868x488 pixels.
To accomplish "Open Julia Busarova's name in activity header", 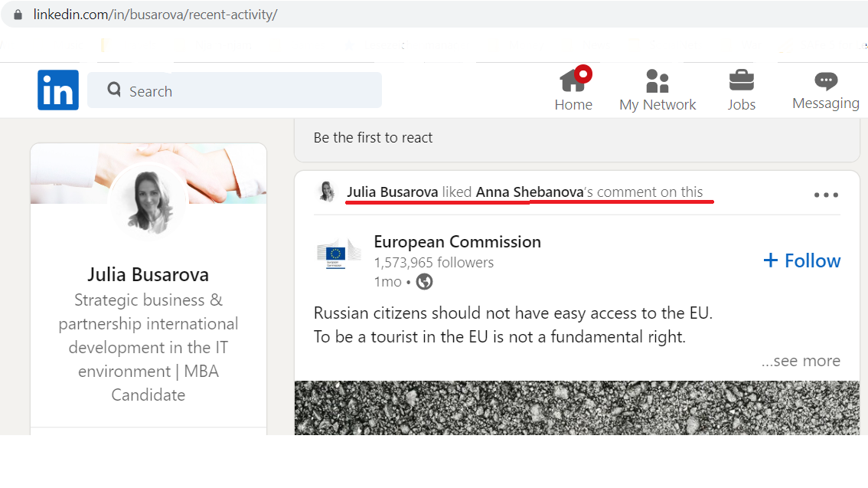I will (393, 192).
